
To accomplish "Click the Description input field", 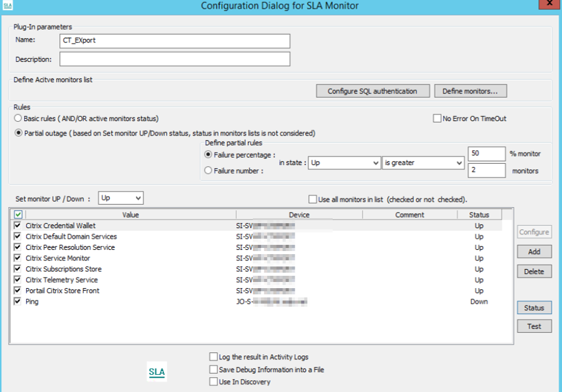I will 174,59.
